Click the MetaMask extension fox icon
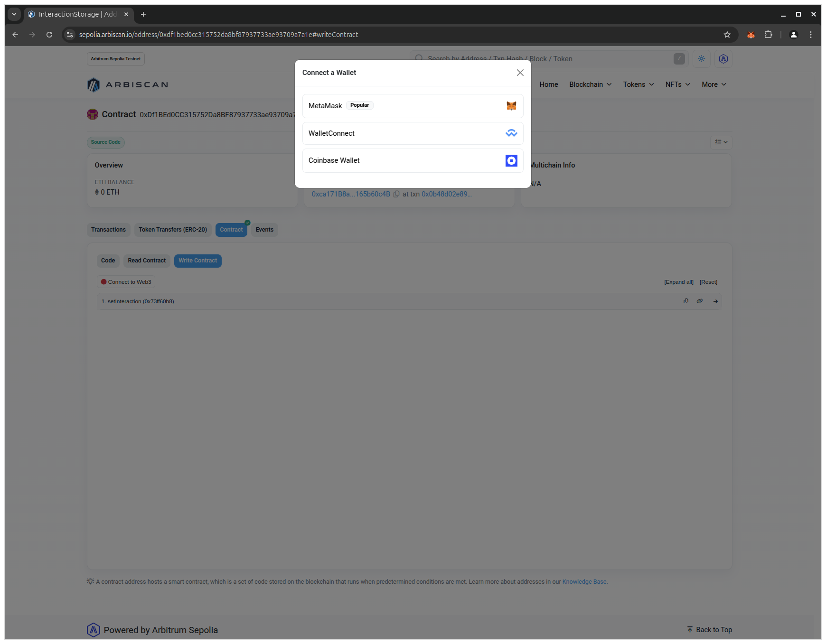 [x=751, y=35]
